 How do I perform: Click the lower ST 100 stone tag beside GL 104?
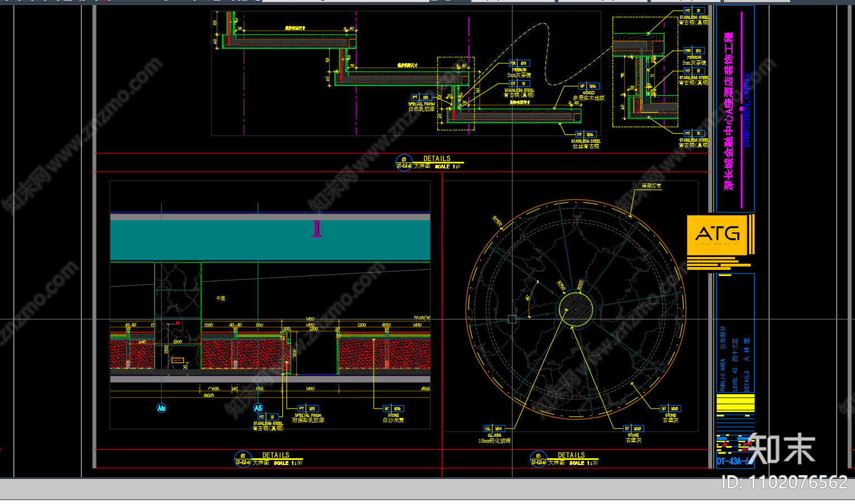pos(634,429)
